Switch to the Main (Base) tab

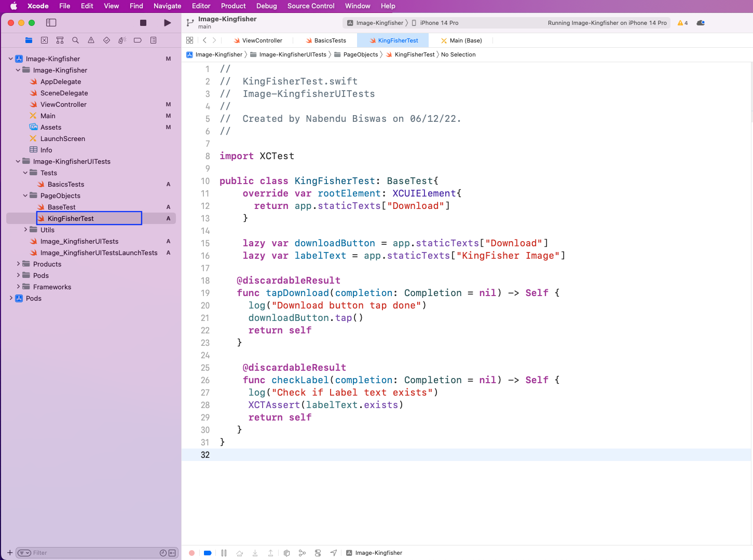pos(461,40)
